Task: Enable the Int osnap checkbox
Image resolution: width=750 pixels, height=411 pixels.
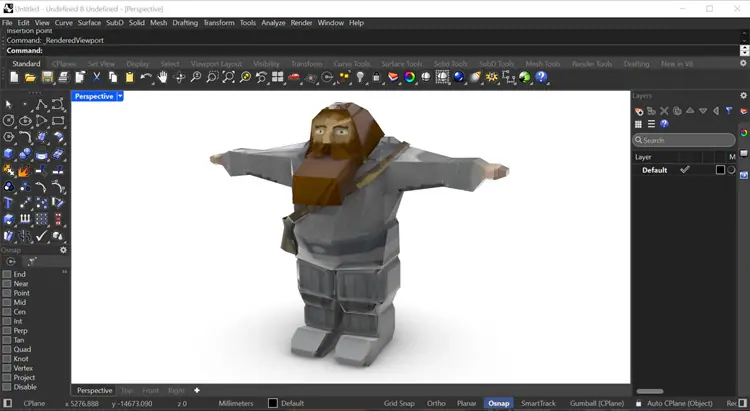Action: pyautogui.click(x=7, y=321)
